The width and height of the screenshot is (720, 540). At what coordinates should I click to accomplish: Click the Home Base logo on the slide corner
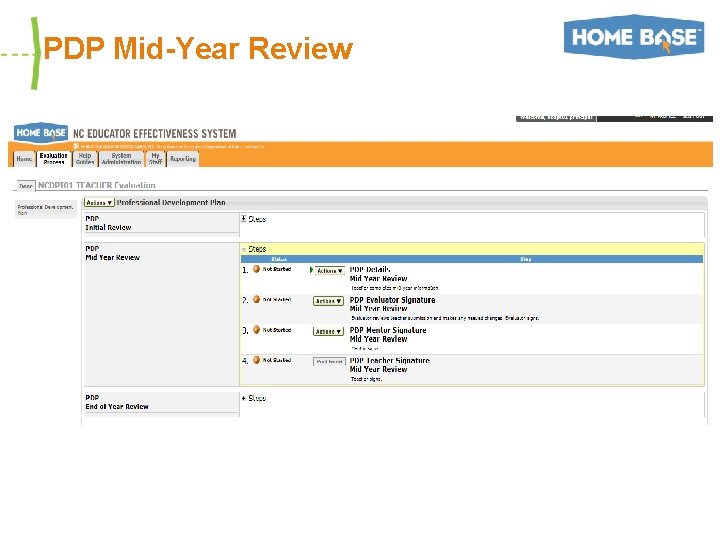(634, 37)
